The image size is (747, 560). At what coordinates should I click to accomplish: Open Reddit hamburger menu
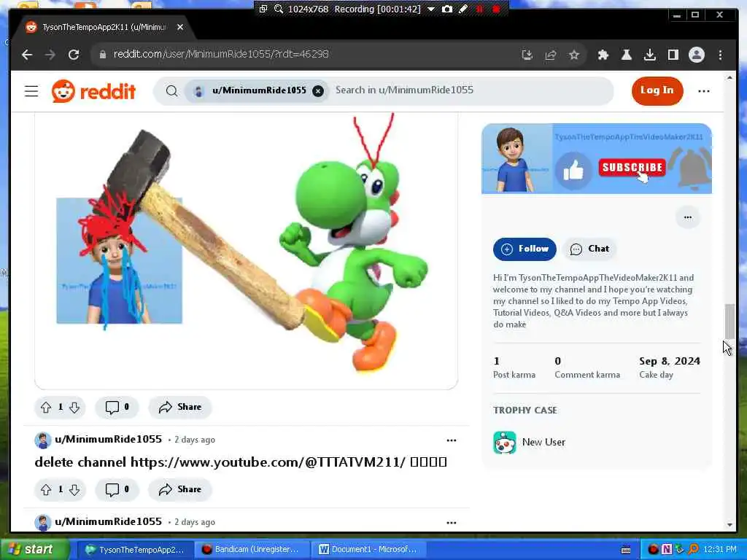pos(31,91)
